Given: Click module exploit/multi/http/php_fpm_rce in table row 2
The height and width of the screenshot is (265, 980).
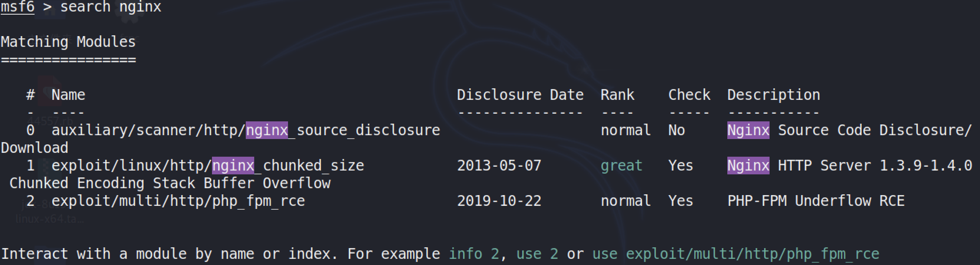Looking at the screenshot, I should pyautogui.click(x=178, y=201).
